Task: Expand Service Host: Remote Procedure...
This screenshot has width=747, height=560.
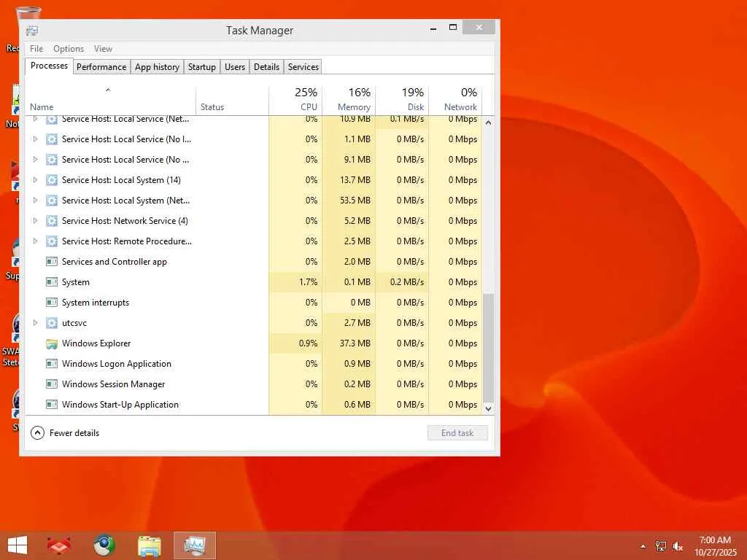Action: coord(35,241)
